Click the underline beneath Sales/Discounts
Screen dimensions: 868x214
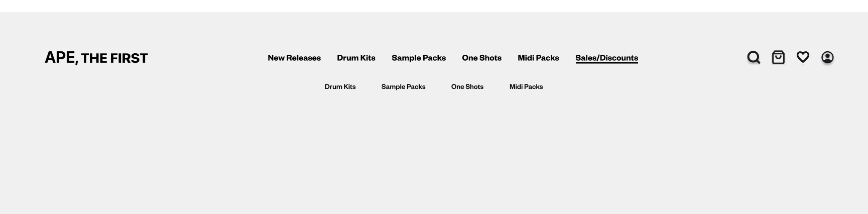pos(606,63)
